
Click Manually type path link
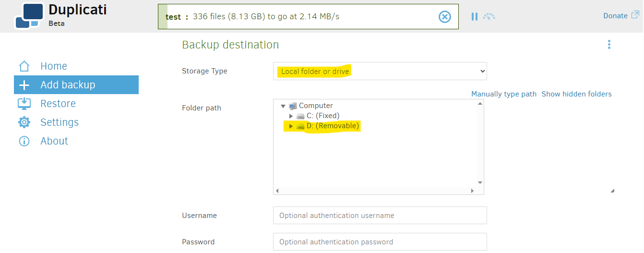[503, 94]
